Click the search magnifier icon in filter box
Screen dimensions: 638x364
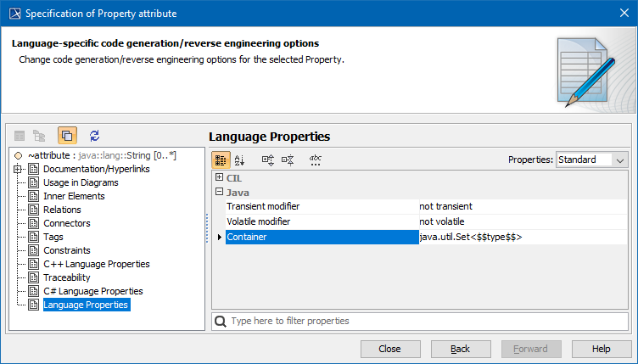tap(221, 322)
